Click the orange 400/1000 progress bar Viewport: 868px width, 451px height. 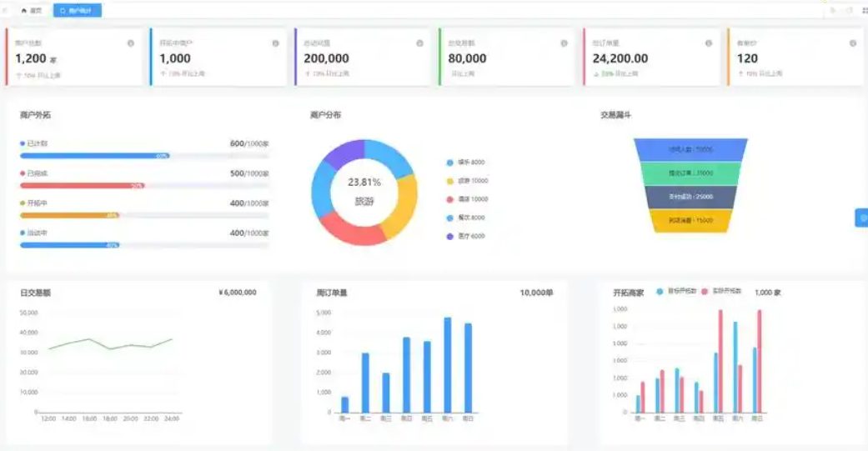(144, 216)
